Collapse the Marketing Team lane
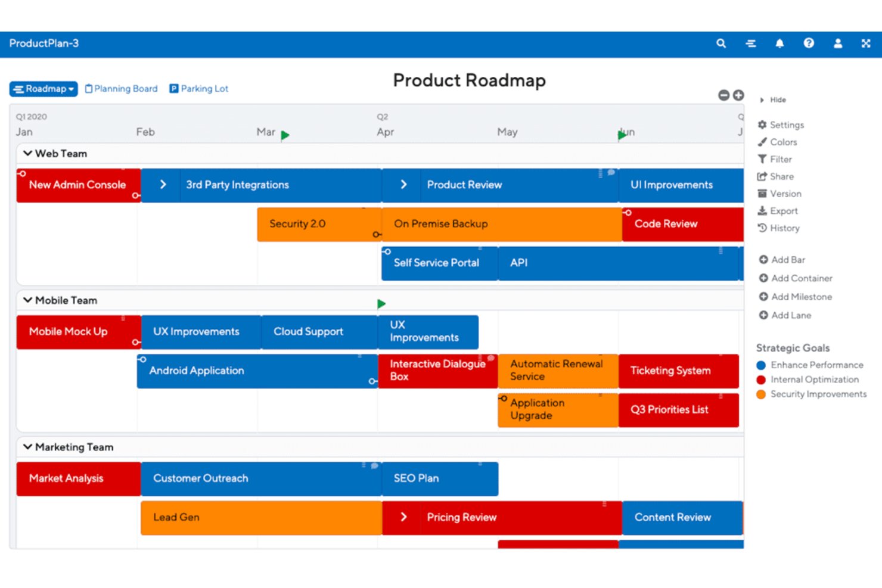The width and height of the screenshot is (882, 588). tap(27, 447)
